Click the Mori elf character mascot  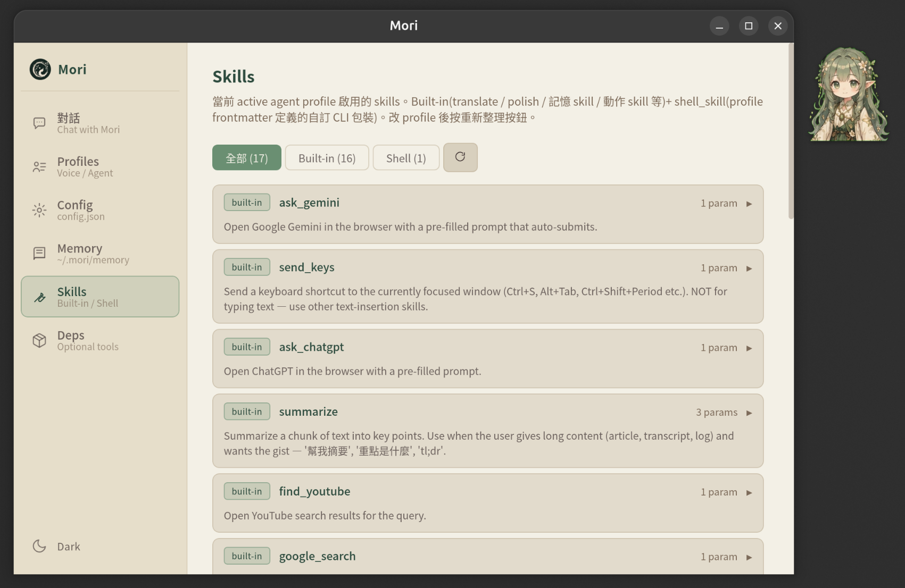(x=848, y=95)
